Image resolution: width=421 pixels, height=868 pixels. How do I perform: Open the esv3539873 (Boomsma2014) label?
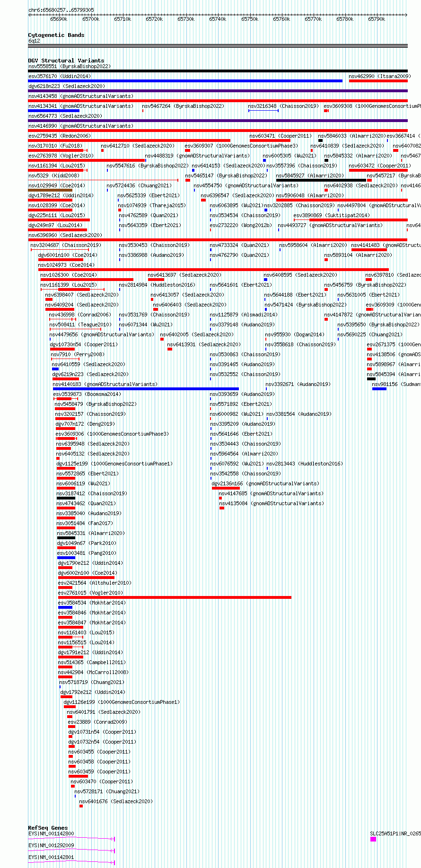(x=87, y=394)
